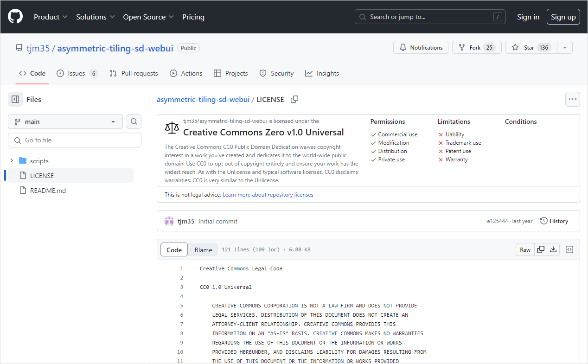Go to the Pull requests tab
The image size is (588, 364).
(x=134, y=73)
